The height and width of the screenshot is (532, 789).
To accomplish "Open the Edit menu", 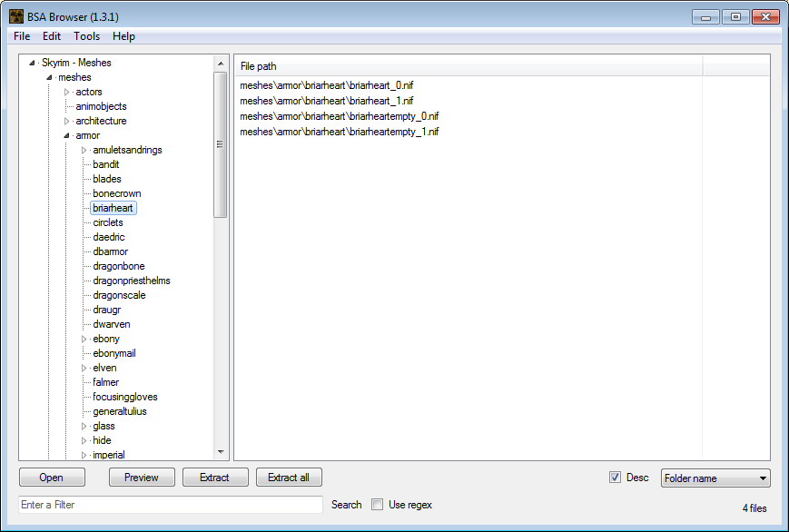I will tap(52, 36).
